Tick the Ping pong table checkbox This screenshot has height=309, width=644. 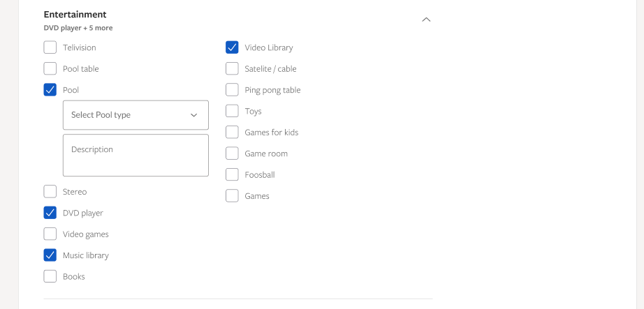point(232,90)
